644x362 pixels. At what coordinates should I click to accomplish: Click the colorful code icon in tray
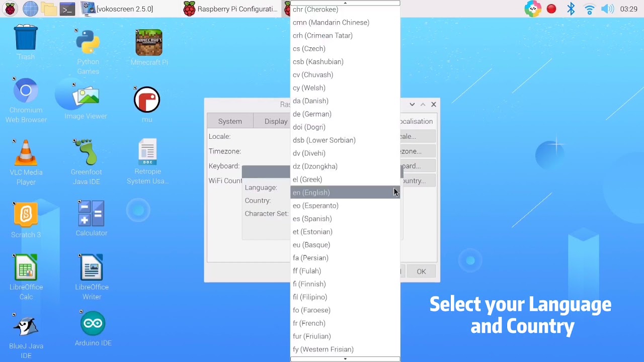[x=532, y=9]
